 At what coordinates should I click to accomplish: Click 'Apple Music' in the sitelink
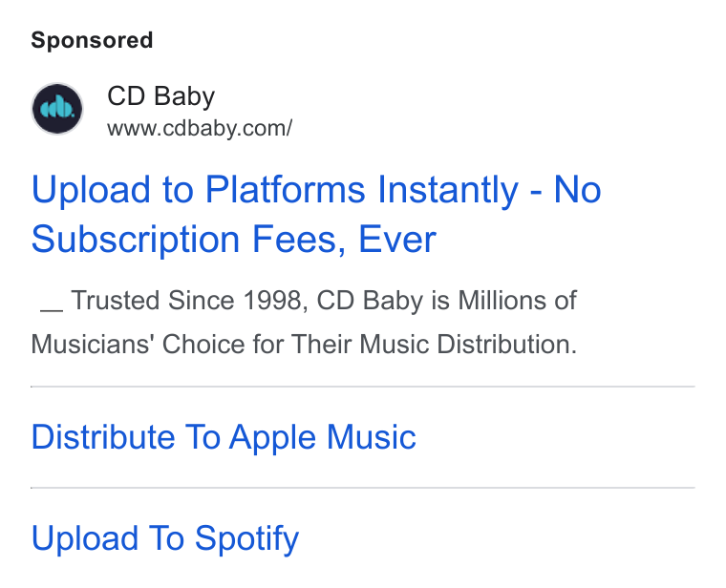click(x=323, y=437)
